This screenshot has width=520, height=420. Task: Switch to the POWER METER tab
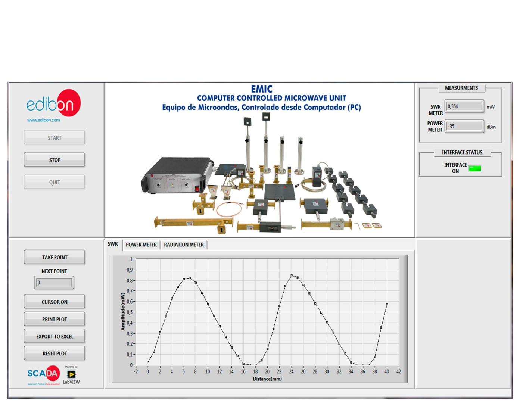click(141, 245)
